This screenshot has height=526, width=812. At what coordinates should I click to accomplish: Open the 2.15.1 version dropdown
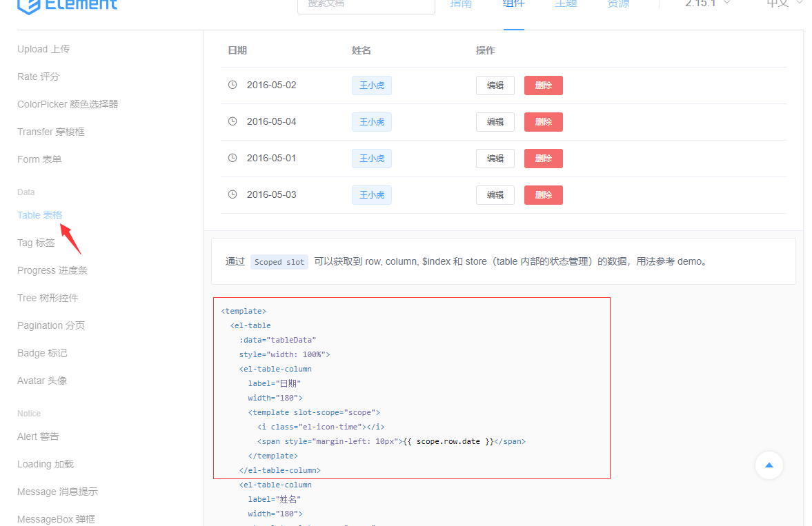[707, 3]
